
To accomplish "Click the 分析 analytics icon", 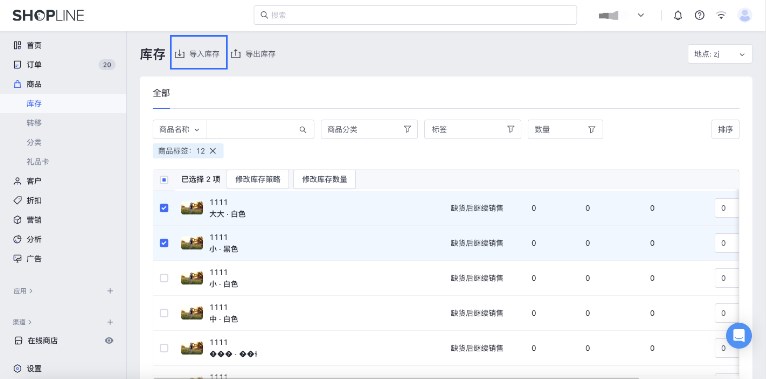I will (x=18, y=239).
